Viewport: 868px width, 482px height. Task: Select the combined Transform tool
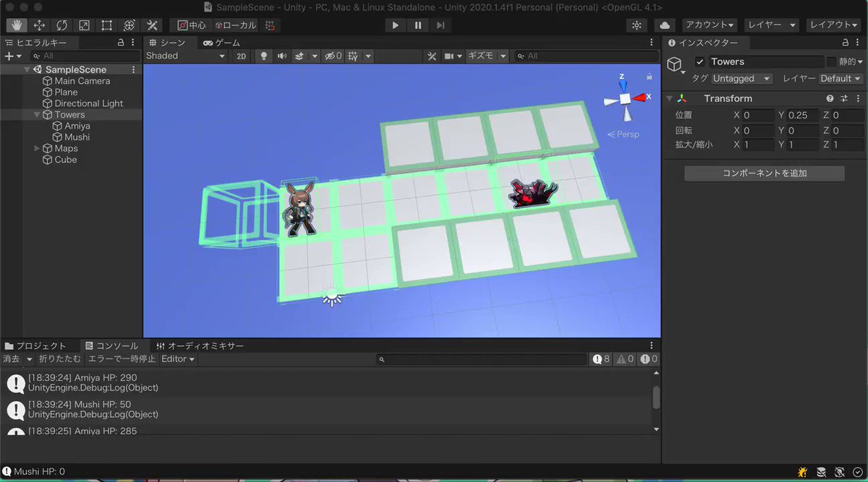(129, 25)
